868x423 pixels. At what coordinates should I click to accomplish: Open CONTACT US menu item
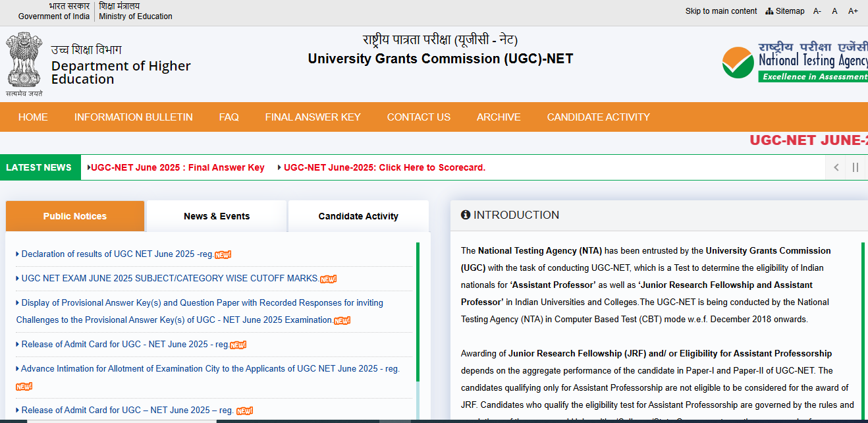[419, 117]
